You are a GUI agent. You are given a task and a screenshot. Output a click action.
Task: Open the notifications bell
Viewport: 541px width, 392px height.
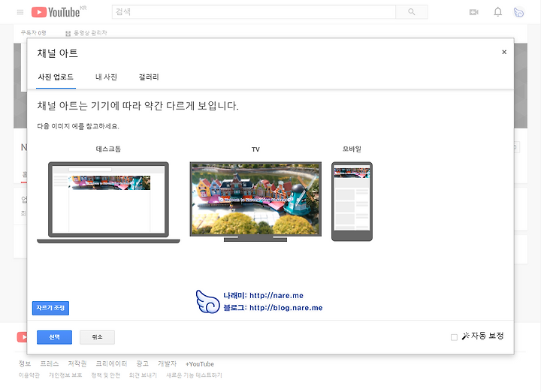[x=497, y=12]
